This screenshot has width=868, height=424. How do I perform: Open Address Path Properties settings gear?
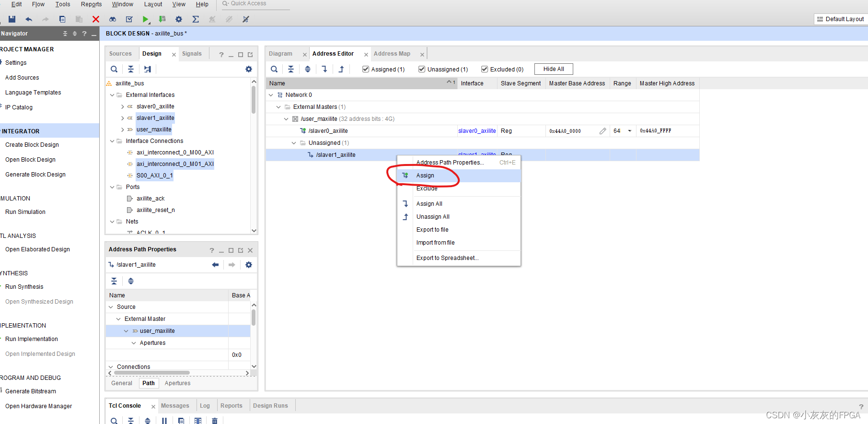(x=249, y=265)
